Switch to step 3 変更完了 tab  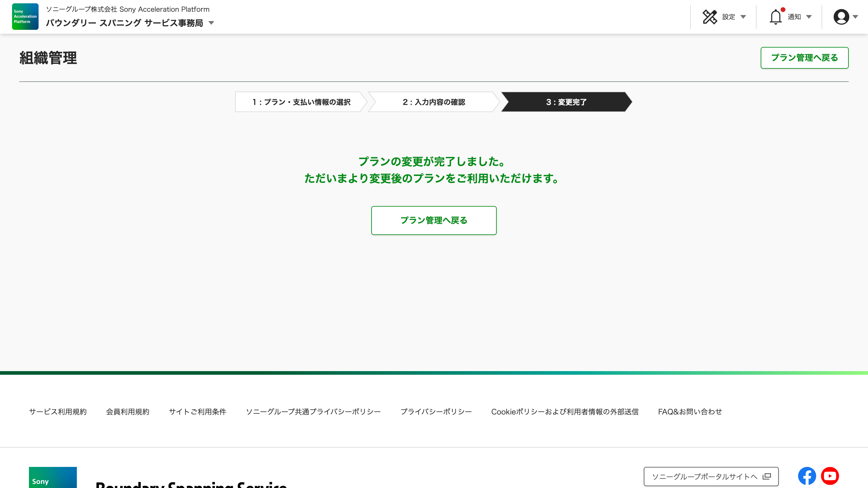point(566,102)
